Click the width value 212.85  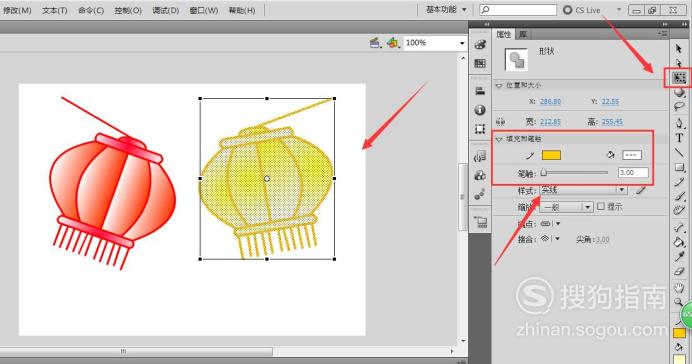tap(550, 121)
